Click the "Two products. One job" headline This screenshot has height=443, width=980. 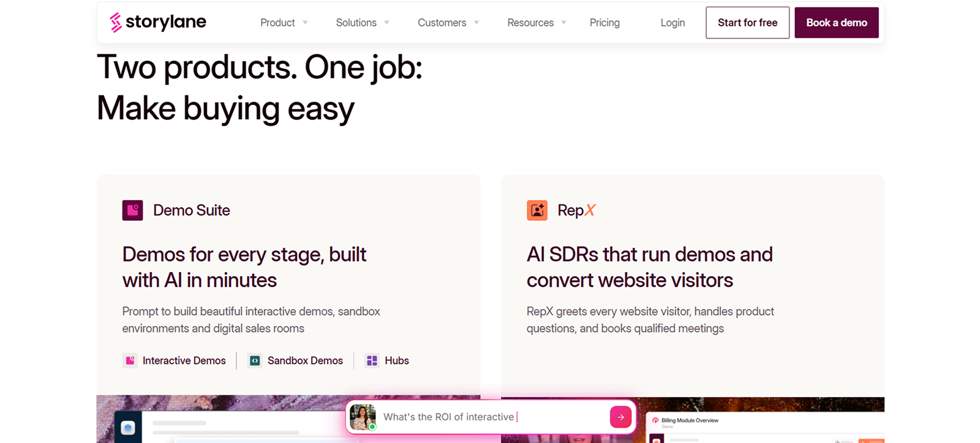point(260,87)
